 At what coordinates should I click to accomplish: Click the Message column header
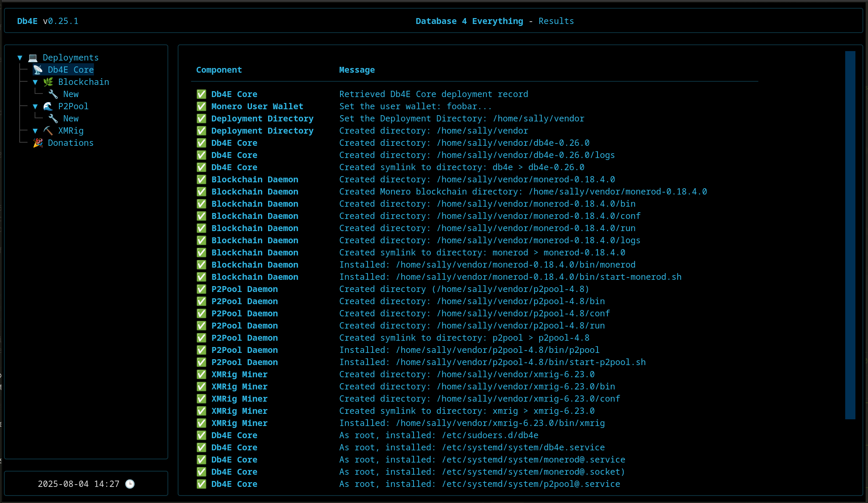pos(357,70)
